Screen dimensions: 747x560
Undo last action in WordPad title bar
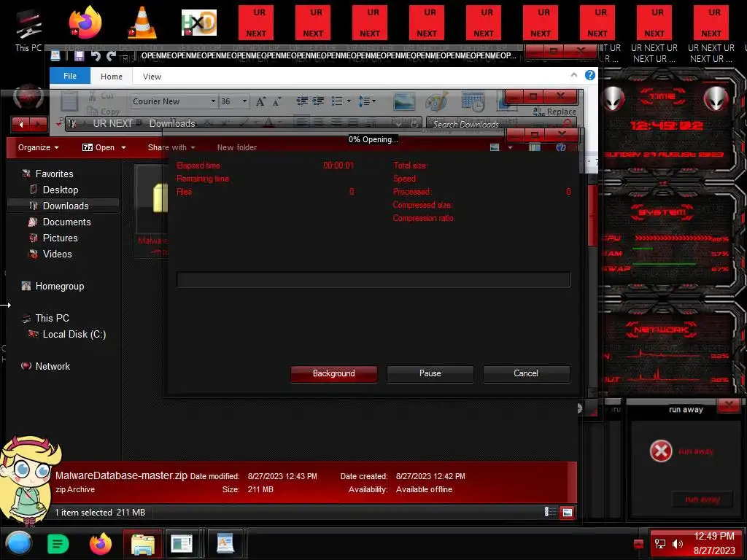tap(96, 56)
